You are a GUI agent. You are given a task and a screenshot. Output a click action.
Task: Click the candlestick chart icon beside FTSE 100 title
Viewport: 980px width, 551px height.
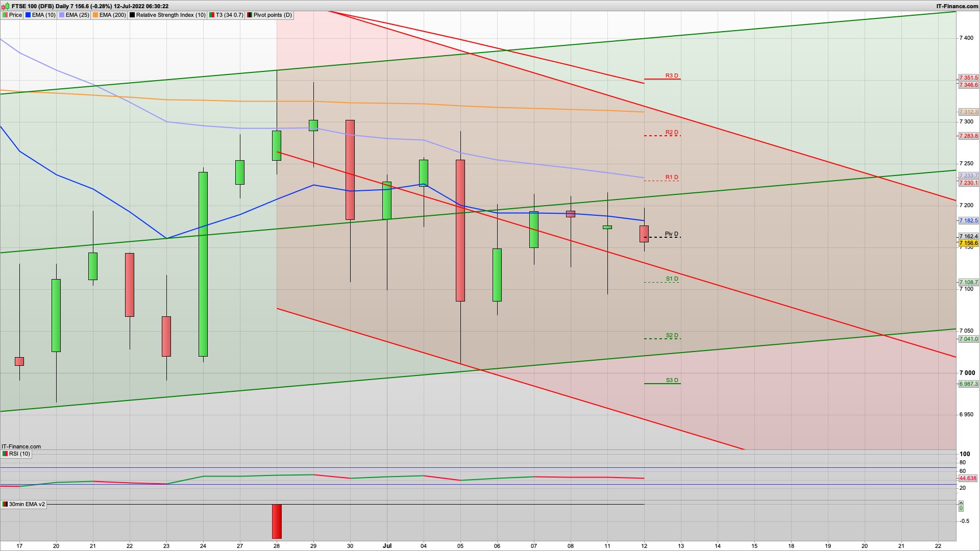[6, 6]
